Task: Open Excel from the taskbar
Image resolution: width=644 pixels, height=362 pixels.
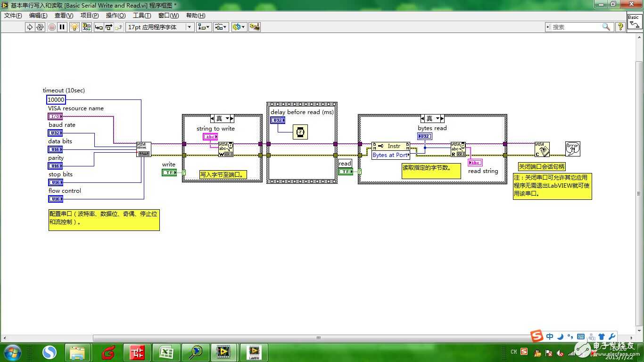Action: (x=166, y=352)
